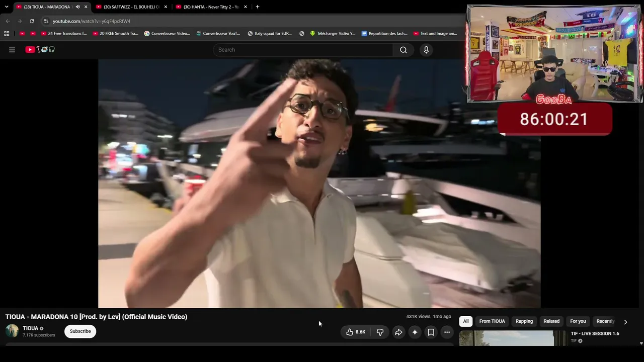Open the first YouTube bookmark icon
The image size is (644, 362).
(22, 34)
